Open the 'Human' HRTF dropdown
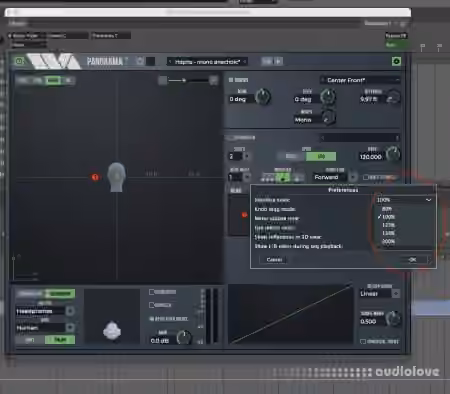This screenshot has width=450, height=394. point(45,328)
